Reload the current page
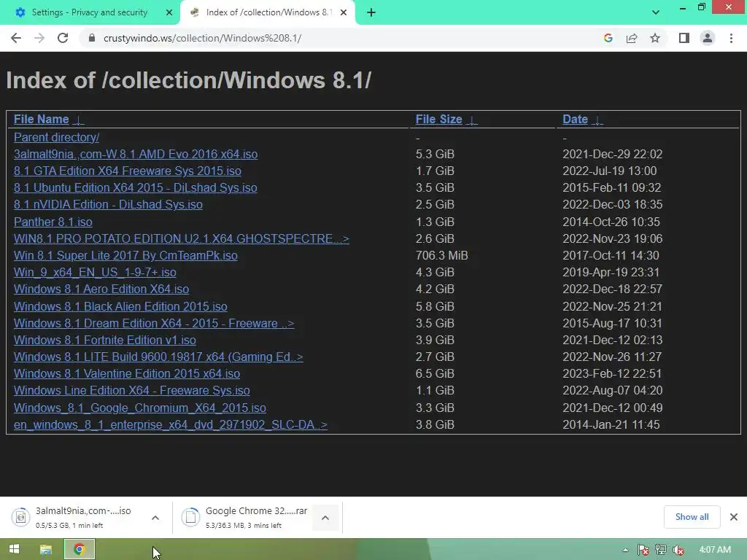Screen dimensions: 747x560 63,38
